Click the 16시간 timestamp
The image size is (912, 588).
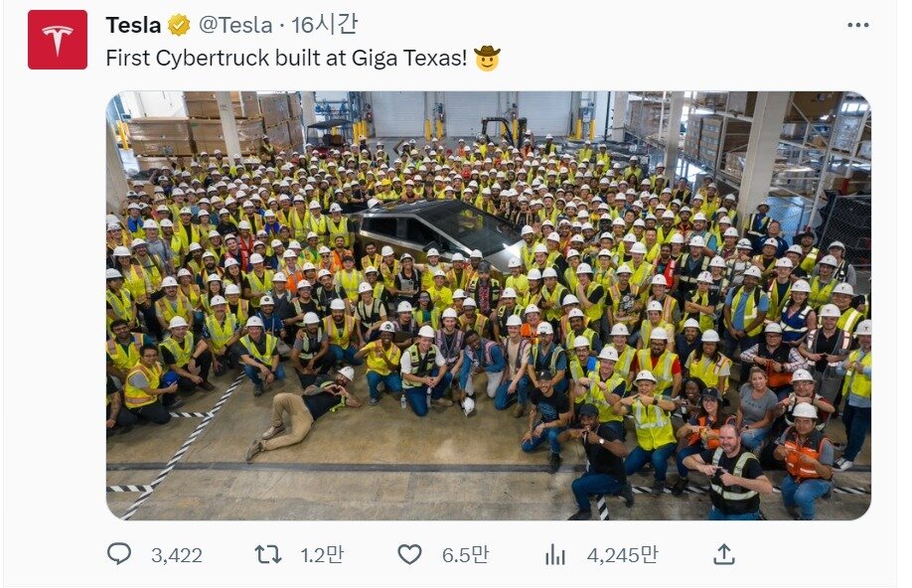pyautogui.click(x=324, y=25)
